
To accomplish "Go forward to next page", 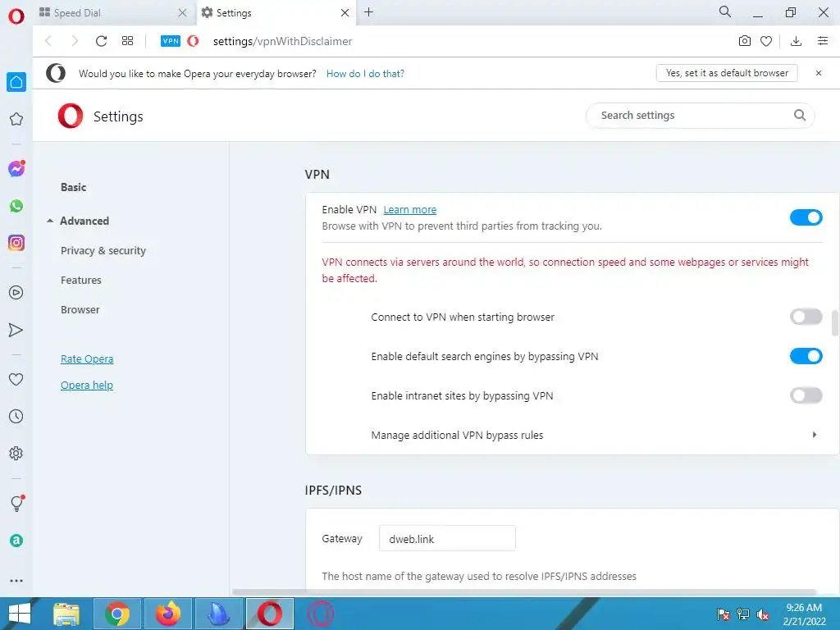I will pos(75,41).
